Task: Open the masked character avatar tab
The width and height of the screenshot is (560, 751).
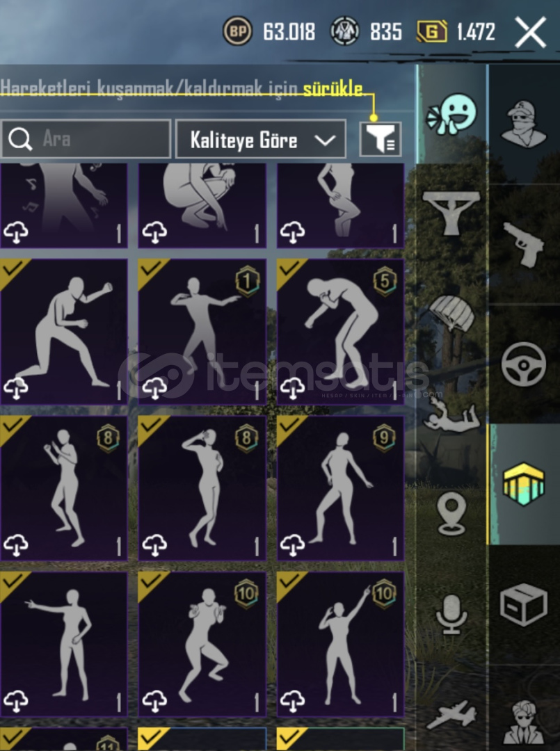Action: click(523, 124)
